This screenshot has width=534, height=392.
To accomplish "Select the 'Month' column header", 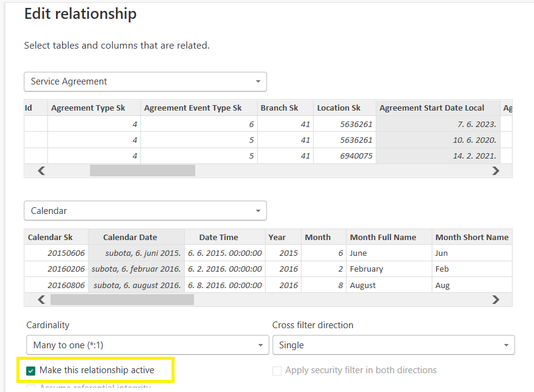I will [324, 237].
